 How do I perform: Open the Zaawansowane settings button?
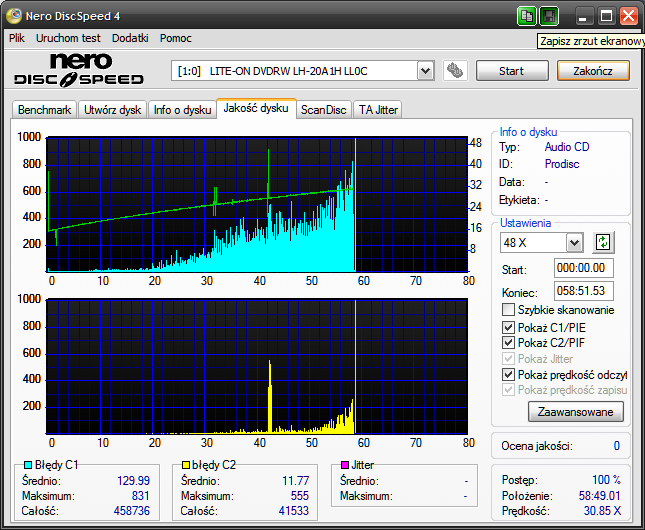point(575,412)
